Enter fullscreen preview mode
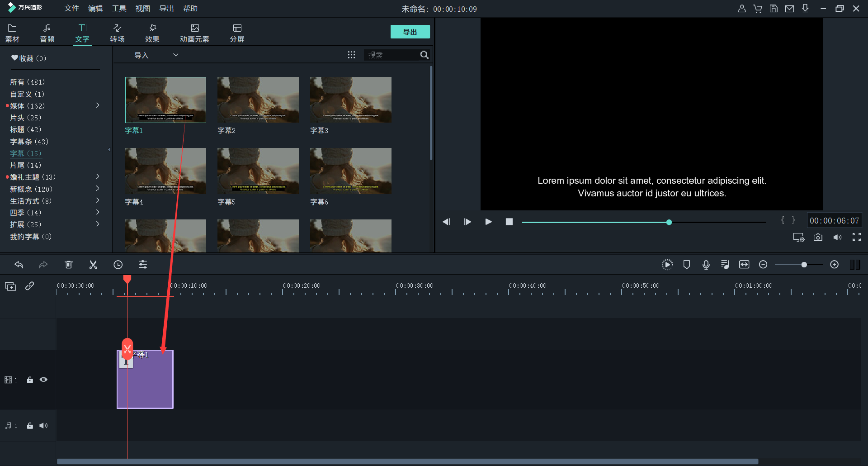 pos(856,238)
